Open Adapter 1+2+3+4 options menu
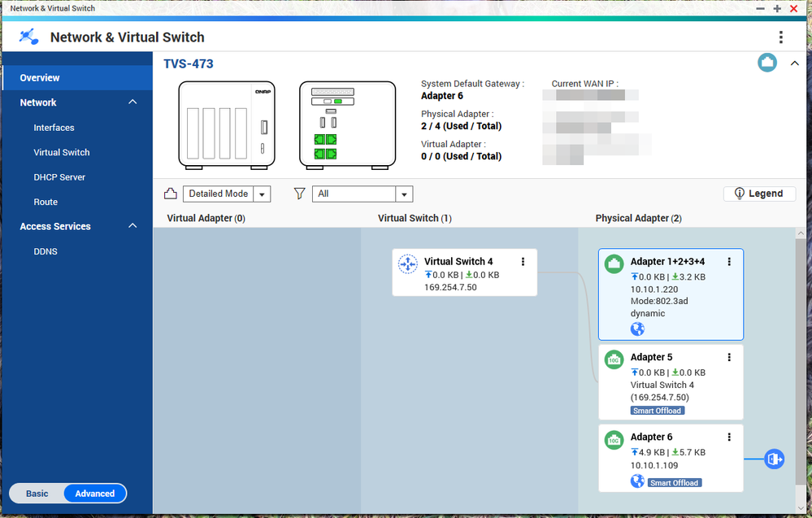The width and height of the screenshot is (812, 518). click(x=729, y=262)
